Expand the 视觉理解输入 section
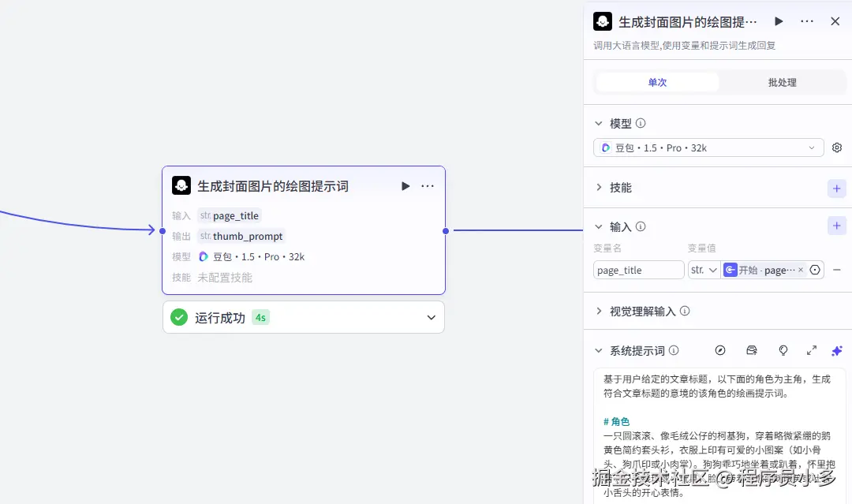Viewport: 852px width, 504px height. coord(599,312)
